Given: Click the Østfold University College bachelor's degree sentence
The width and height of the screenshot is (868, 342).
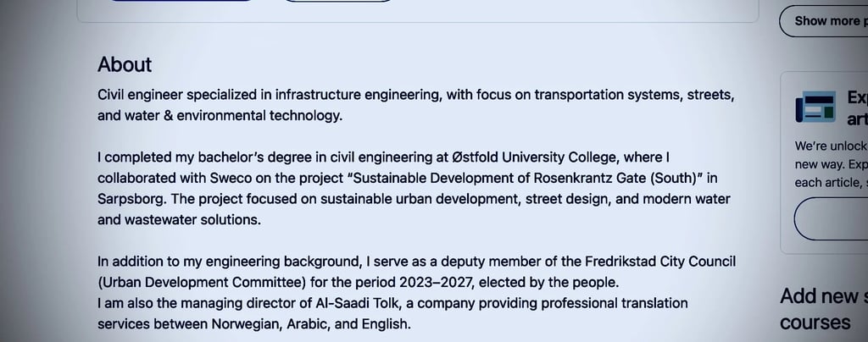Looking at the screenshot, I should tap(383, 157).
